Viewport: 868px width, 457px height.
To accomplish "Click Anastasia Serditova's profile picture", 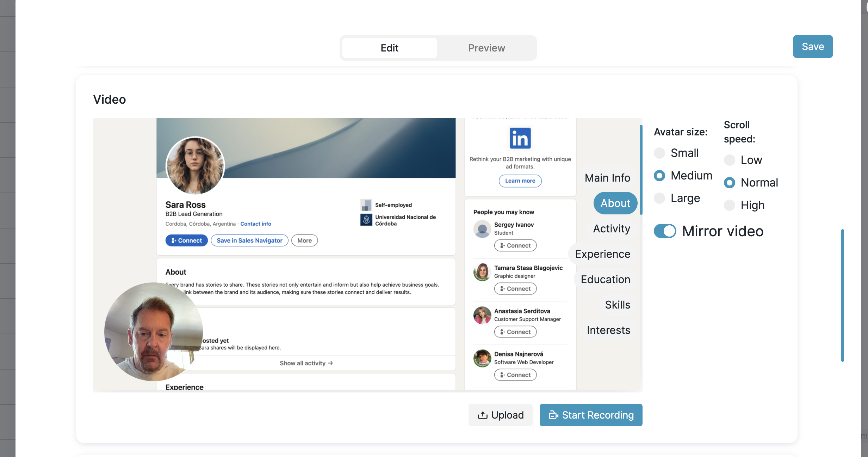I will pos(482,315).
